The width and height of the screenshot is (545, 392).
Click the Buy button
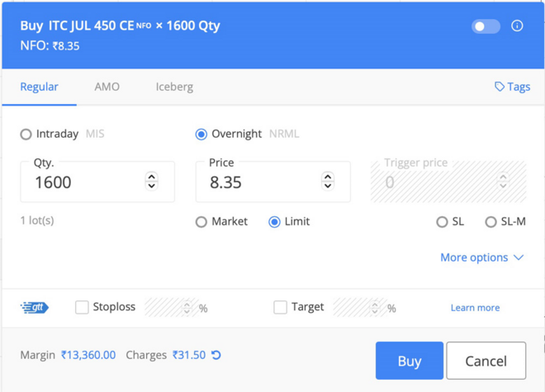tap(409, 361)
